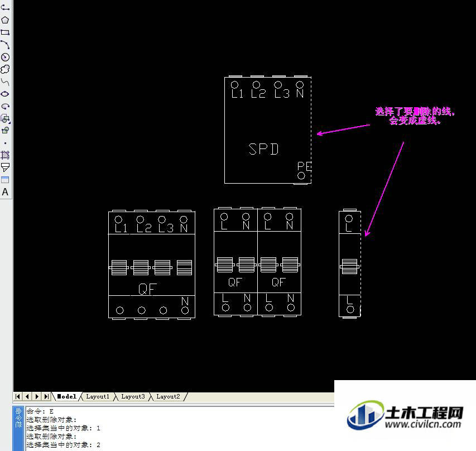
Task: Click the L2 label in SPD box
Action: coord(258,94)
